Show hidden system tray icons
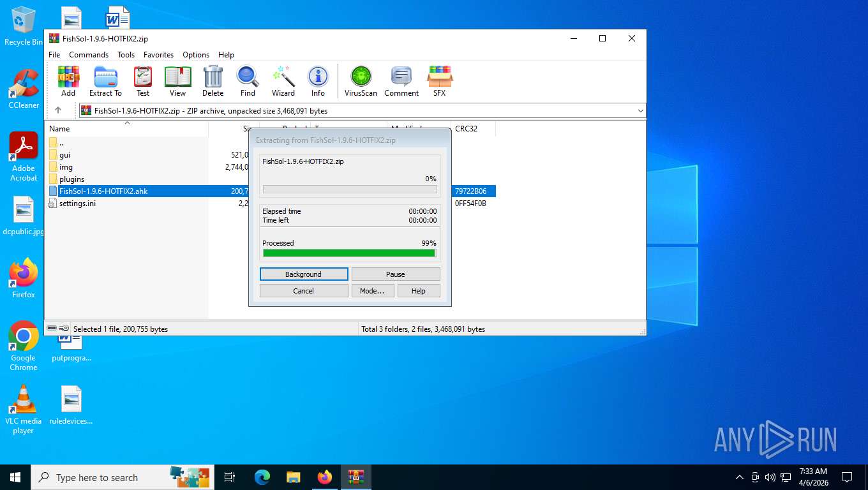The width and height of the screenshot is (868, 490). 740,477
